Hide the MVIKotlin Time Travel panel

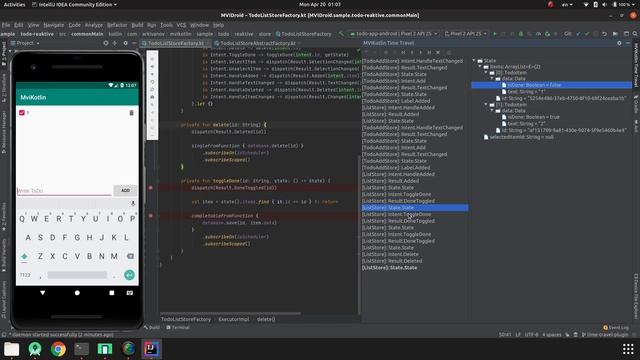[628, 43]
